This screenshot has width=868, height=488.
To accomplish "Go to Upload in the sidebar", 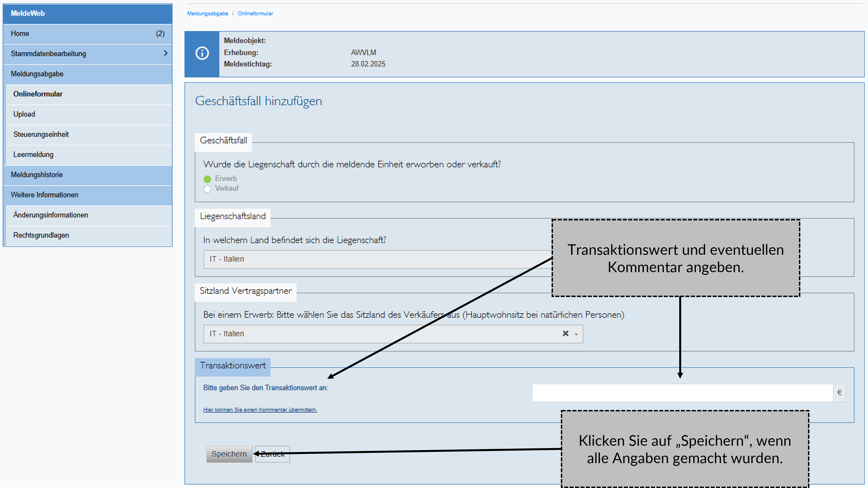I will (x=24, y=114).
